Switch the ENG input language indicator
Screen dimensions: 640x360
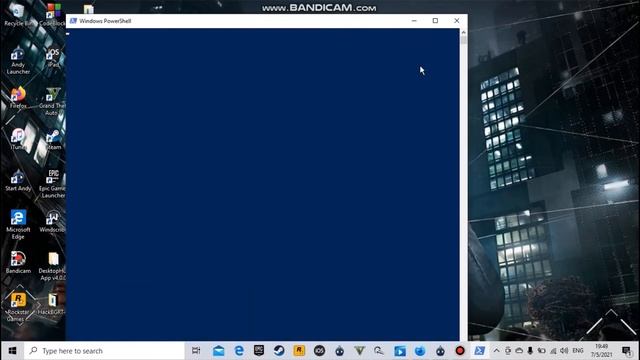578,351
